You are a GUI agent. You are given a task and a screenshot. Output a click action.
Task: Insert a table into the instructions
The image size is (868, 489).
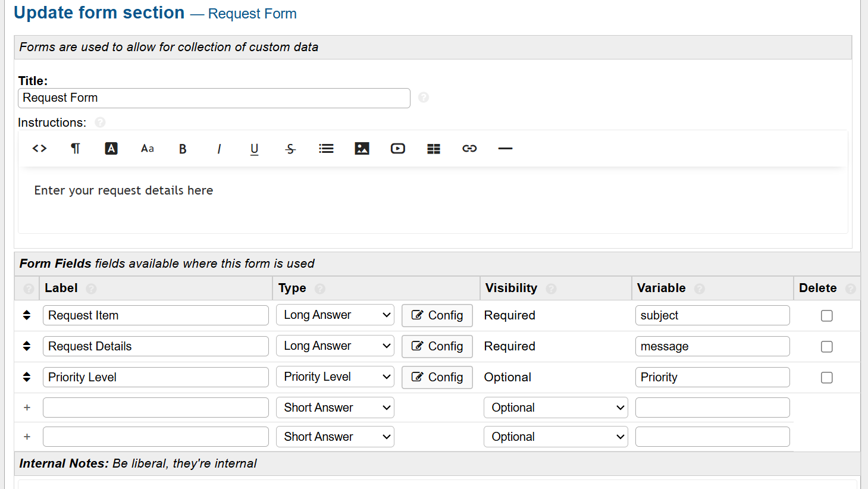(x=434, y=149)
